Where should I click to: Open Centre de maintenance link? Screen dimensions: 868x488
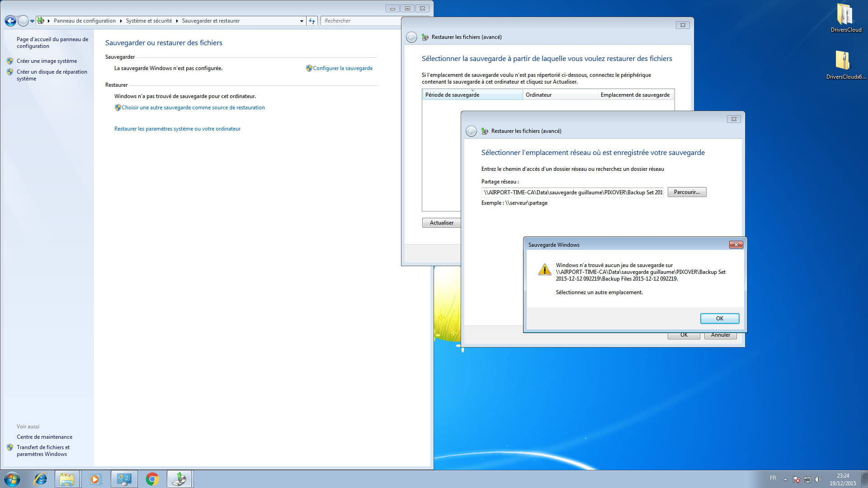point(44,437)
